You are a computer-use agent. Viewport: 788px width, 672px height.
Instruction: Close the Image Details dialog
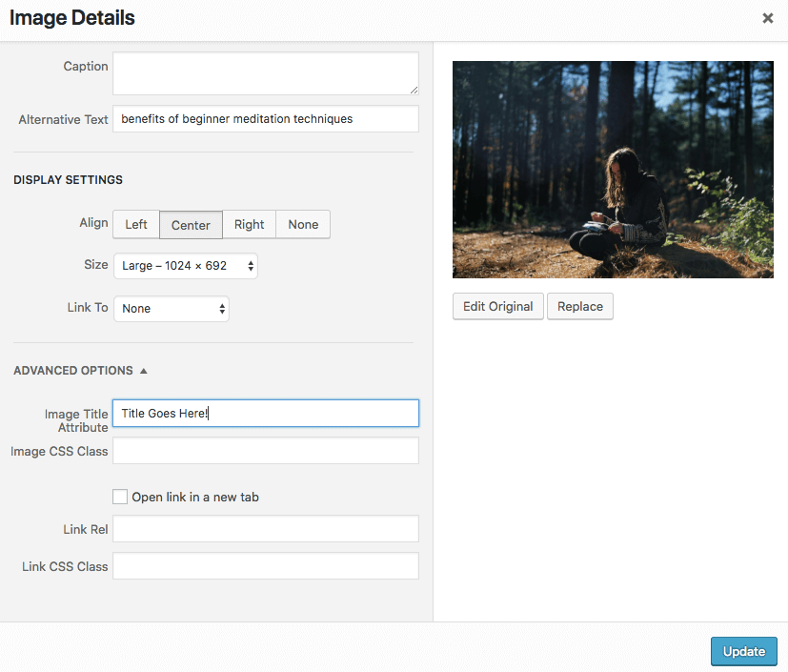pos(768,18)
